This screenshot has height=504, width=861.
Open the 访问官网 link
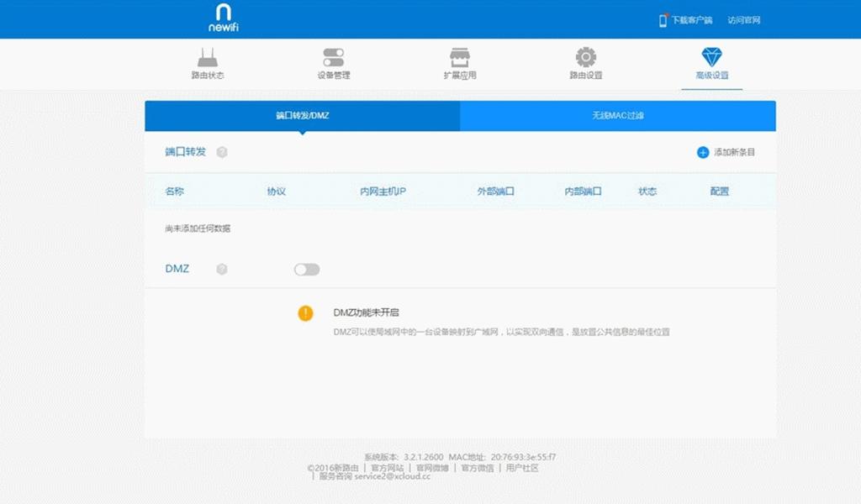click(x=745, y=19)
